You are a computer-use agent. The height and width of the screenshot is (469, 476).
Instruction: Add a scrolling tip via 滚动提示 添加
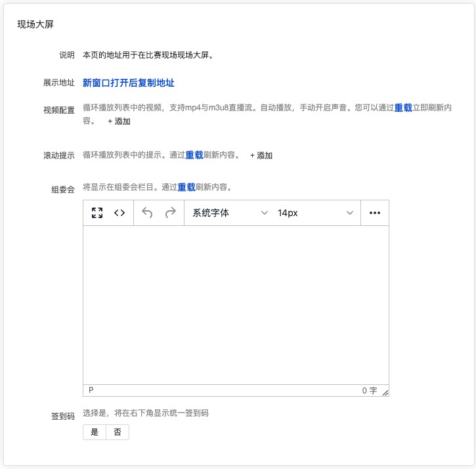point(261,156)
